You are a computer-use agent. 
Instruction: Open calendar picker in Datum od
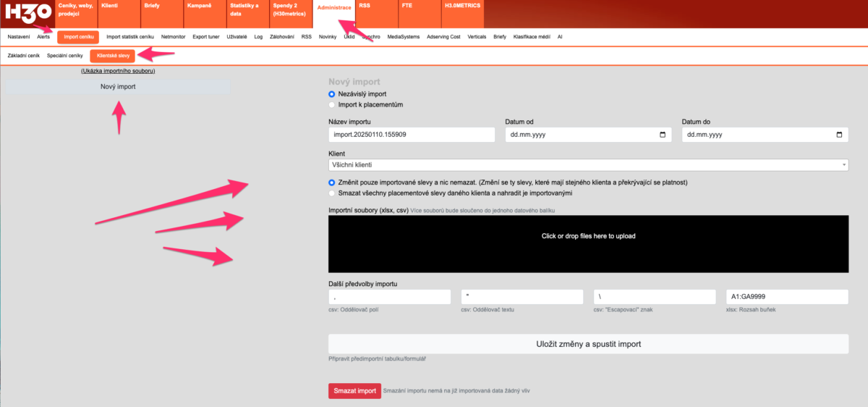click(663, 135)
